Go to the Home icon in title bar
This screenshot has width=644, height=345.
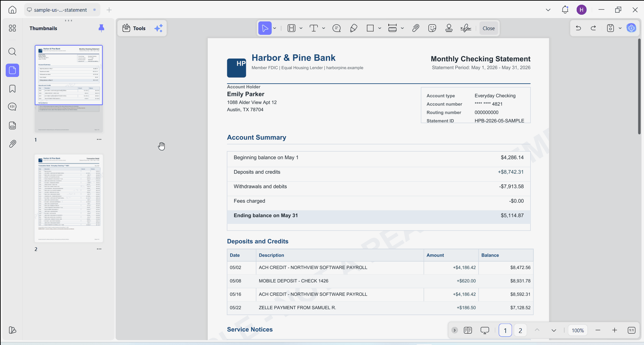(12, 10)
